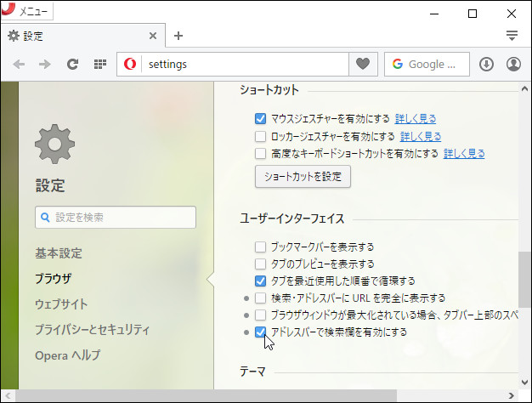Check タブのプレビューを表示する
This screenshot has height=403, width=532.
pyautogui.click(x=260, y=264)
